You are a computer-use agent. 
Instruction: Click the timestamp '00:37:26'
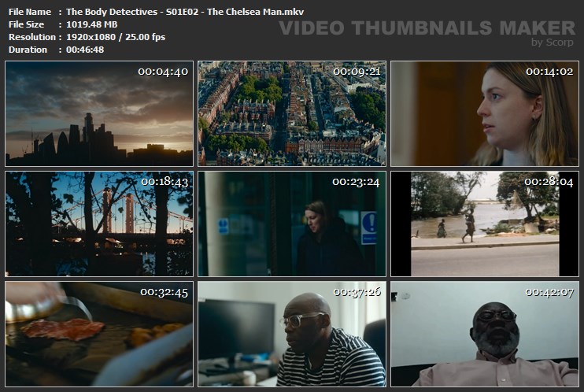point(357,292)
